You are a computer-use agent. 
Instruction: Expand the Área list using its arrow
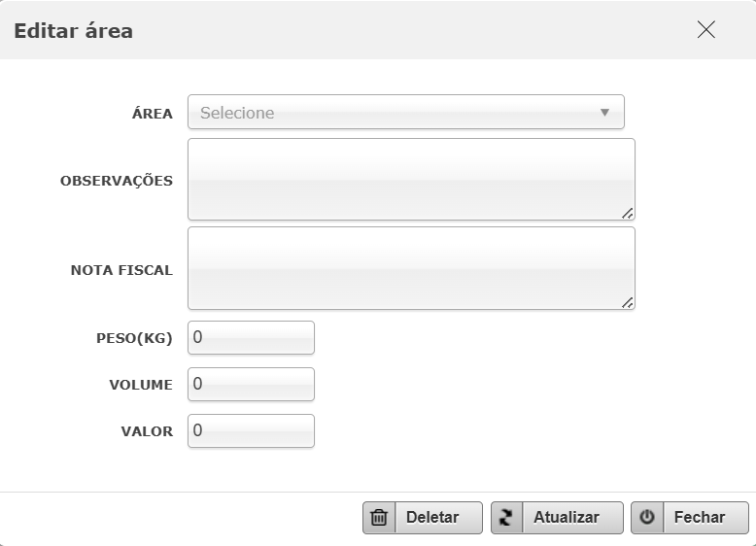(x=604, y=113)
